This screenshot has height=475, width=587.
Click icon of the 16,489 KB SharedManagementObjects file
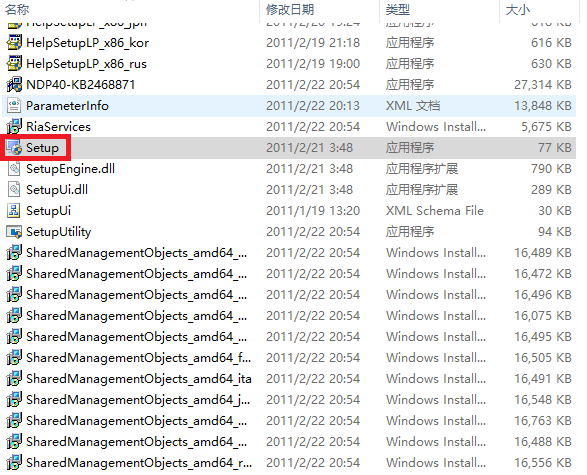point(14,253)
